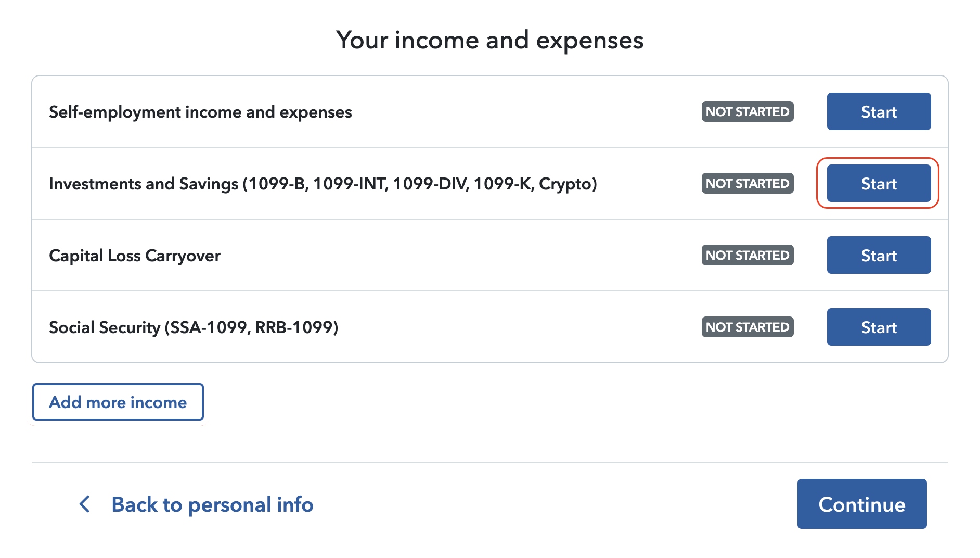Image resolution: width=980 pixels, height=558 pixels.
Task: Click the NOT STARTED badge for Social Security
Action: 747,327
